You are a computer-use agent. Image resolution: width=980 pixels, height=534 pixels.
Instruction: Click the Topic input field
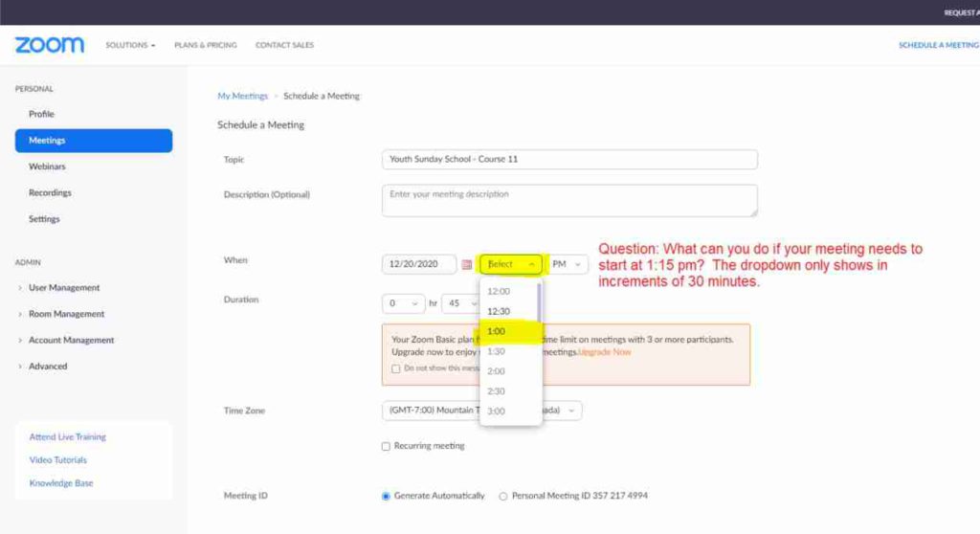(568, 160)
